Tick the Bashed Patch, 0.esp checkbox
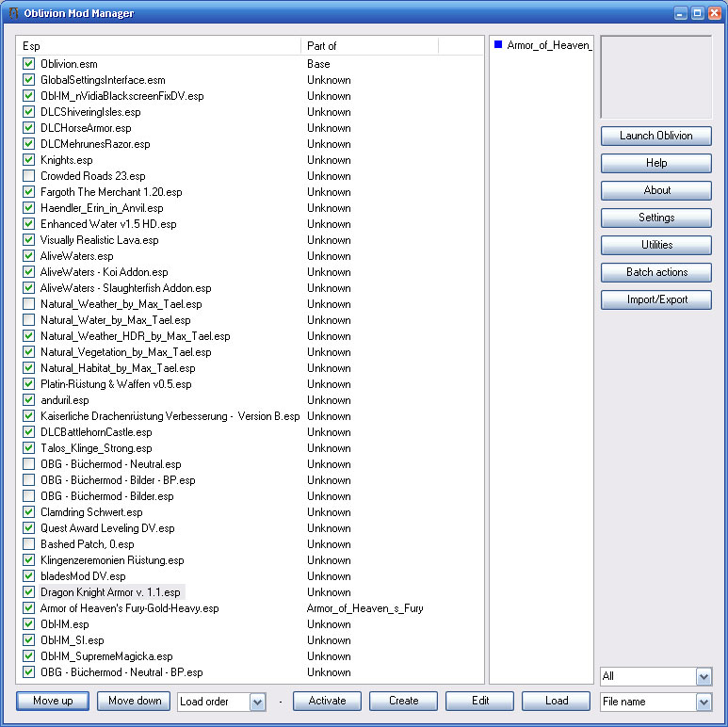This screenshot has width=728, height=727. pyautogui.click(x=29, y=544)
